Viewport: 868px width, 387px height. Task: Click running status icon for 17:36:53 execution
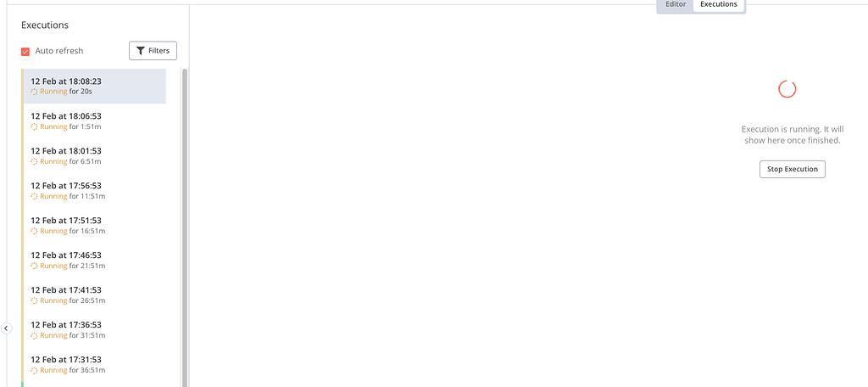pyautogui.click(x=35, y=335)
